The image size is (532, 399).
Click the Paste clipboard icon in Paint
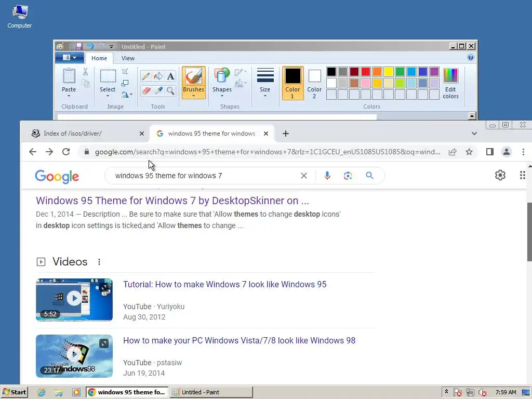69,76
